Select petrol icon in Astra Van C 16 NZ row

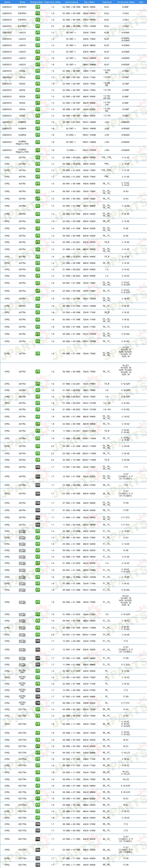[38, 677]
